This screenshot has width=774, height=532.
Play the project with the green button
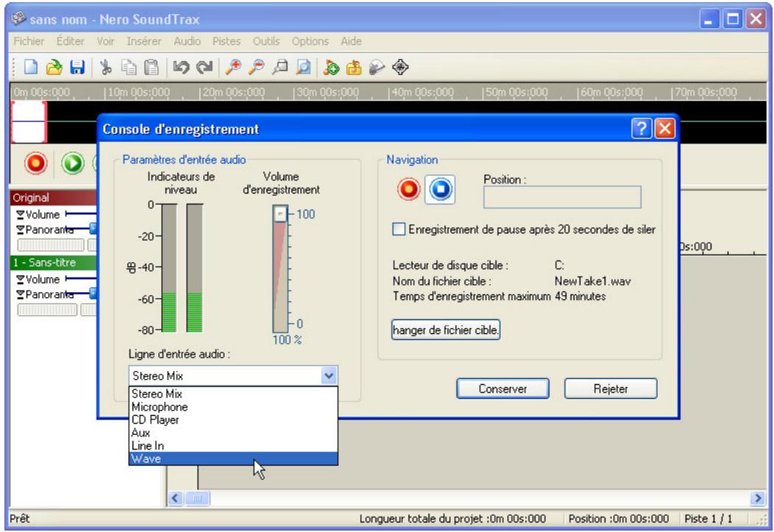(x=73, y=163)
